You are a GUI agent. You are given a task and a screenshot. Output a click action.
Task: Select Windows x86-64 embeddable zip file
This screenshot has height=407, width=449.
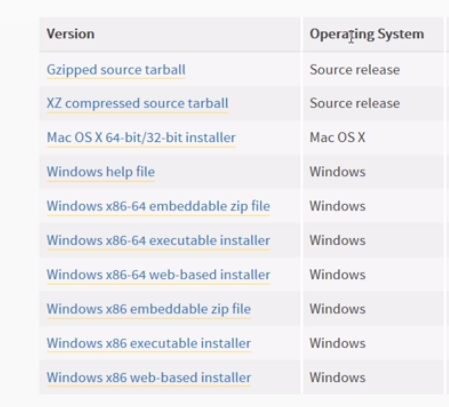pos(158,206)
